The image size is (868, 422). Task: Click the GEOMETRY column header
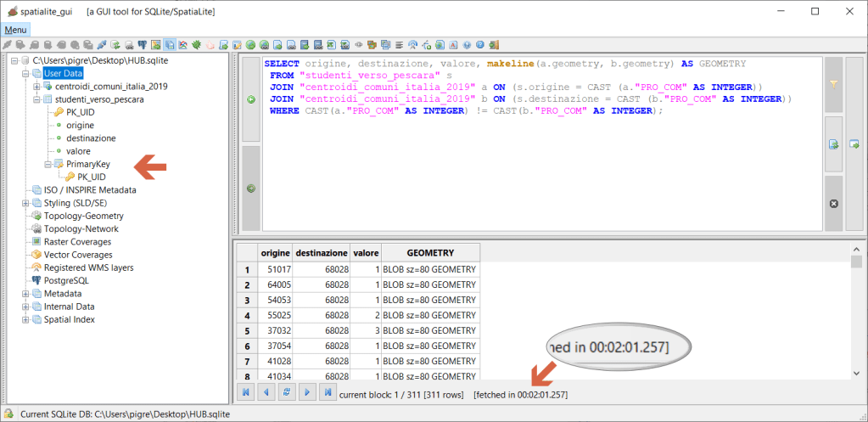430,253
